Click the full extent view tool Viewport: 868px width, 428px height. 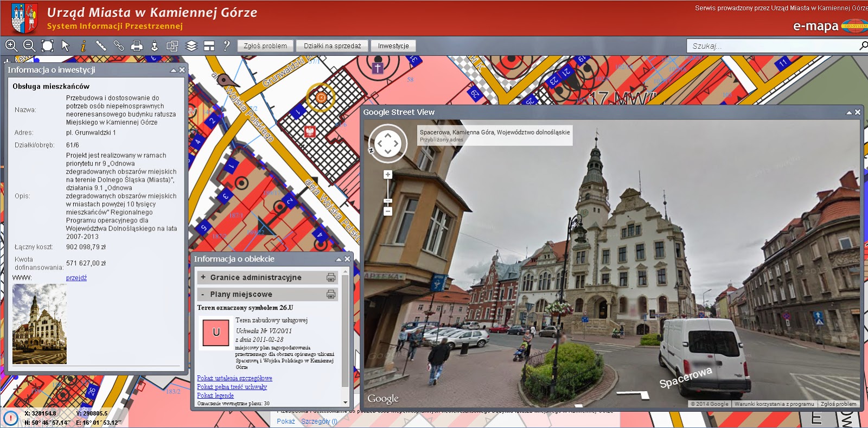click(x=47, y=46)
